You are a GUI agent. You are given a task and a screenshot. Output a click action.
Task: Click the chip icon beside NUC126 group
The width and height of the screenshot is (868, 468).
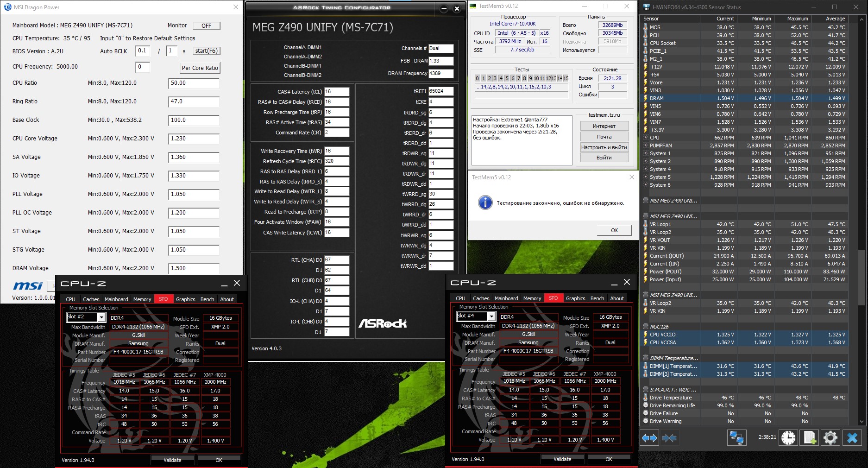point(645,327)
